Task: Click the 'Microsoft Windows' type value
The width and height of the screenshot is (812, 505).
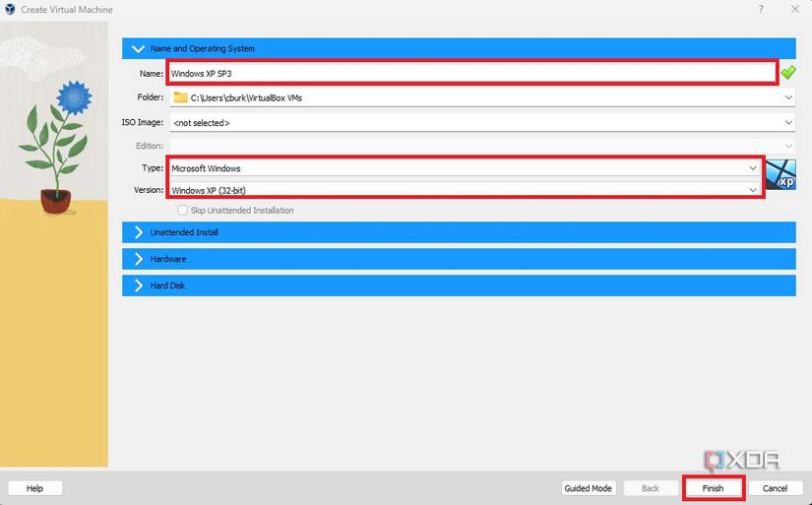Action: pyautogui.click(x=206, y=168)
